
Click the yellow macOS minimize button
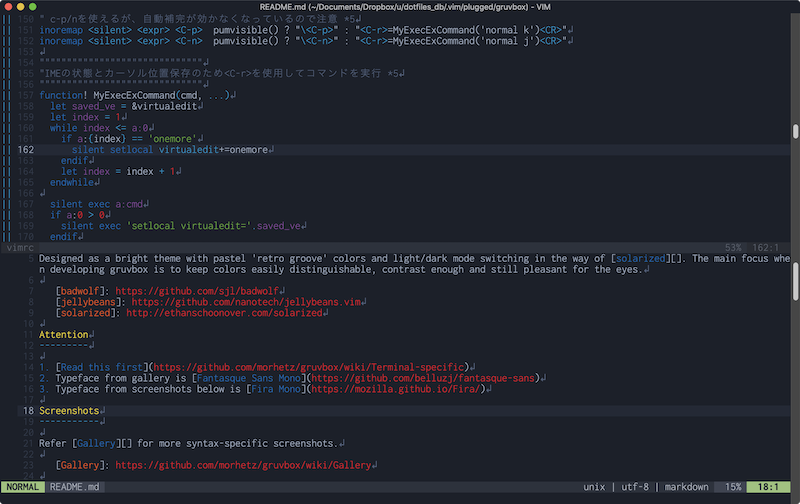click(20, 7)
